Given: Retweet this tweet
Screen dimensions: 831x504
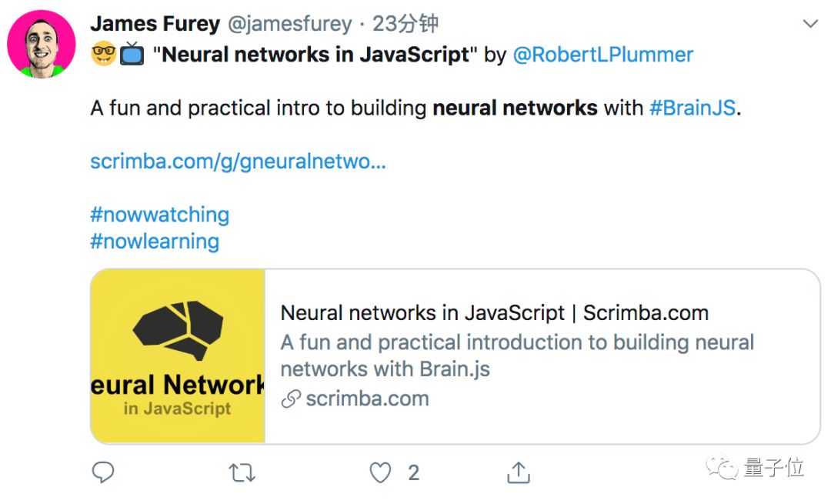Looking at the screenshot, I should click(x=242, y=472).
